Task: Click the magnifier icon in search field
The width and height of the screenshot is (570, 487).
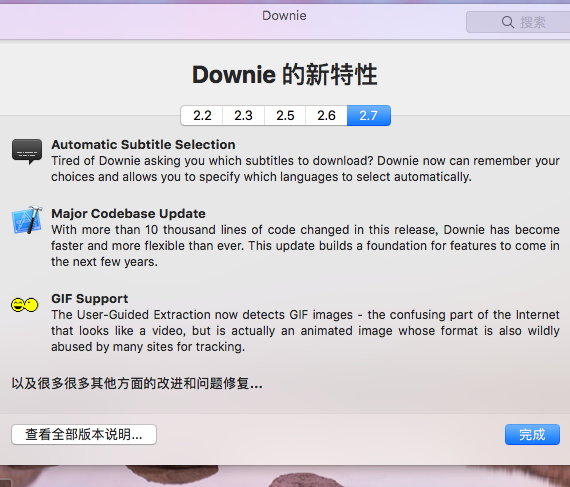Action: pyautogui.click(x=508, y=22)
